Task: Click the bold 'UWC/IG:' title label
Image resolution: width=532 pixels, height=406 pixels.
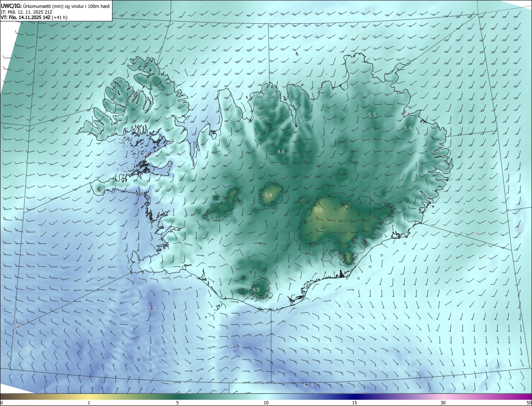Action: coord(11,6)
